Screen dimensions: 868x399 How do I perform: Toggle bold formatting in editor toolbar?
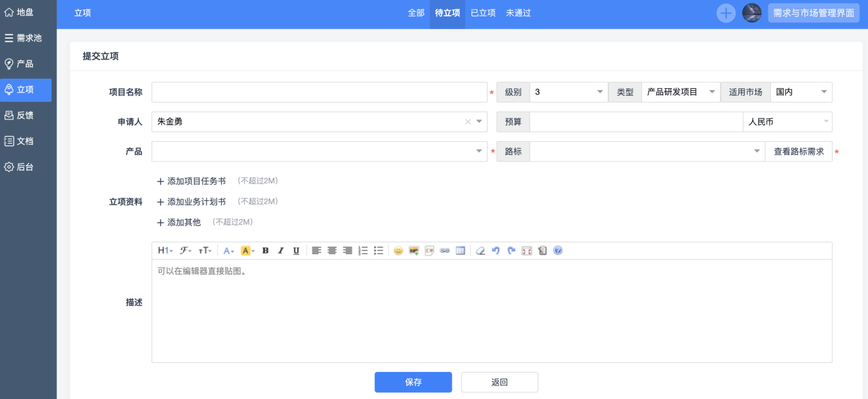coord(265,250)
